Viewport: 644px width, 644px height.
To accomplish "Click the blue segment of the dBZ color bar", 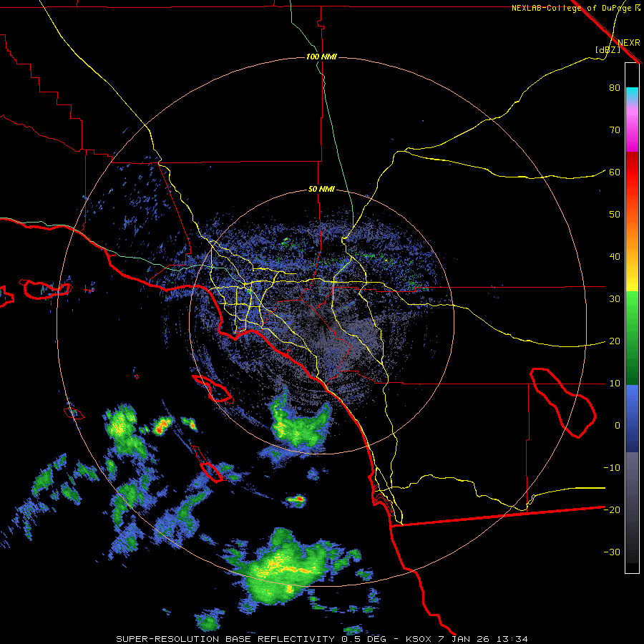I will tap(632, 419).
